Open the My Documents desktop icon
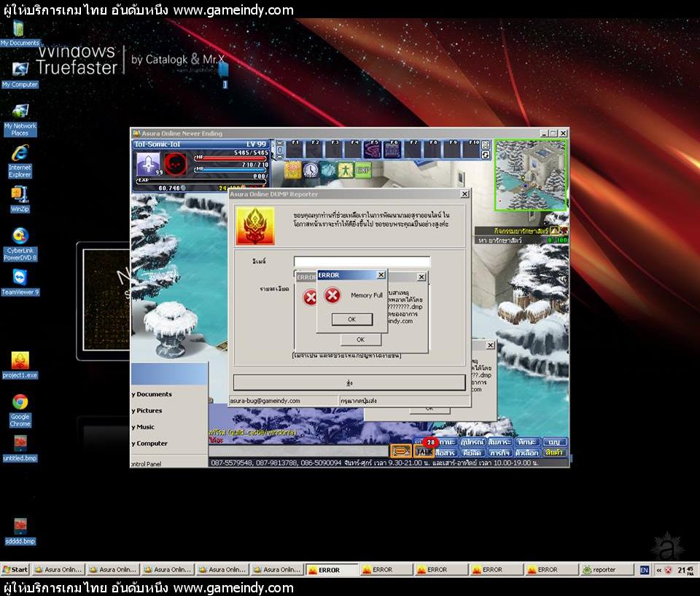This screenshot has width=700, height=596. (x=19, y=32)
